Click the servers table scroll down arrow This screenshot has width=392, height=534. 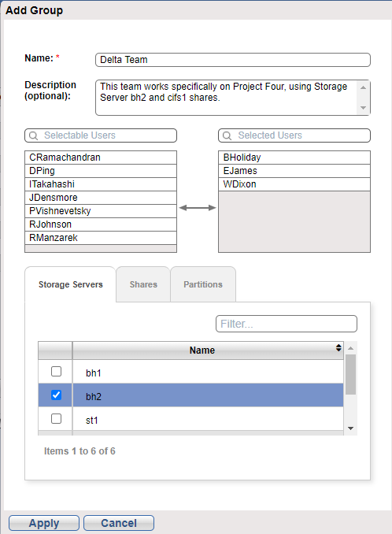pyautogui.click(x=350, y=428)
